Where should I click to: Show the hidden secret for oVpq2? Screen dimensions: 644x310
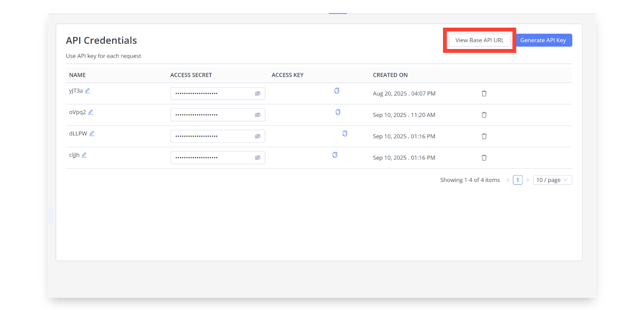[x=258, y=115]
